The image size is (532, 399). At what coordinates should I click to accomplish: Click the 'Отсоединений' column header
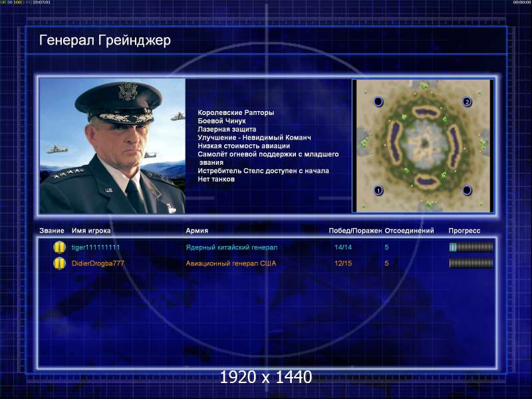[x=409, y=231]
